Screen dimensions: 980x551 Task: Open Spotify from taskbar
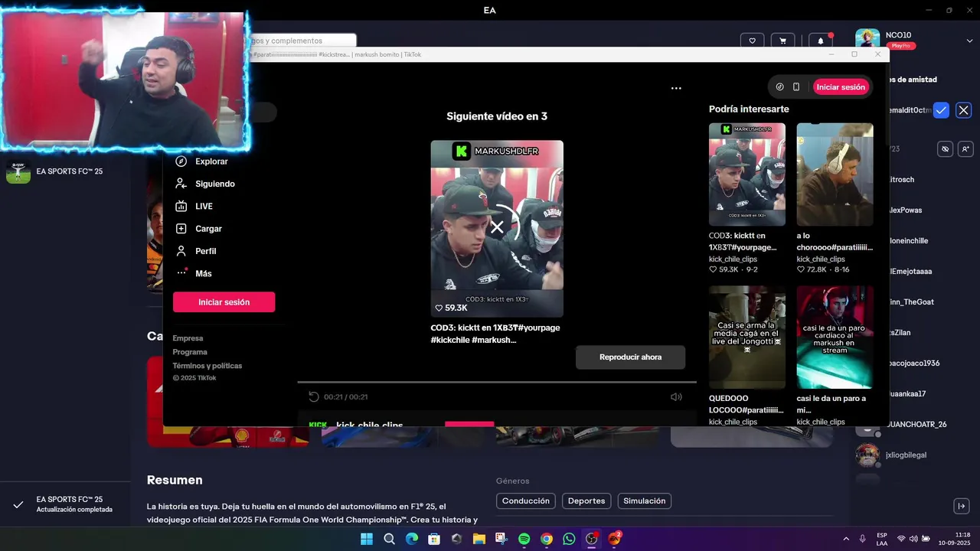tap(524, 539)
